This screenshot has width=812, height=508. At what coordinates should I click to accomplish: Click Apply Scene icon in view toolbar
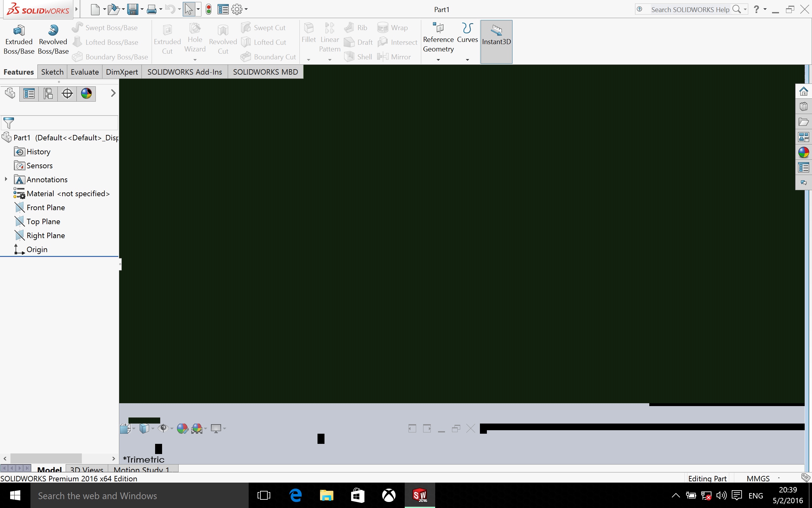197,428
